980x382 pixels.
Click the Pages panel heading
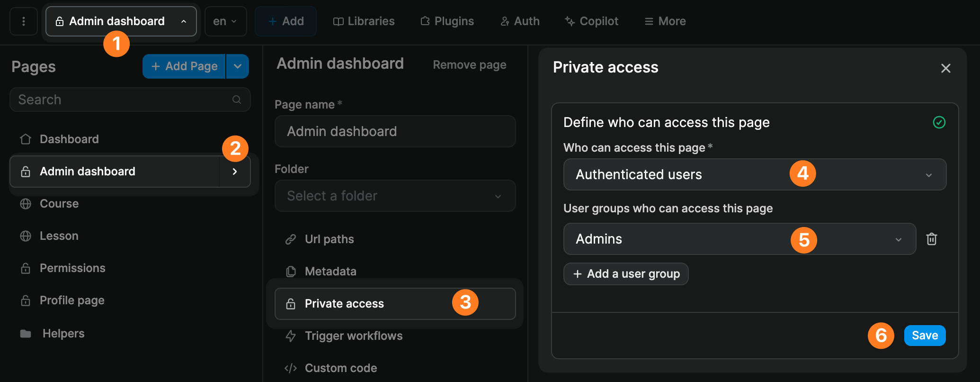(34, 67)
